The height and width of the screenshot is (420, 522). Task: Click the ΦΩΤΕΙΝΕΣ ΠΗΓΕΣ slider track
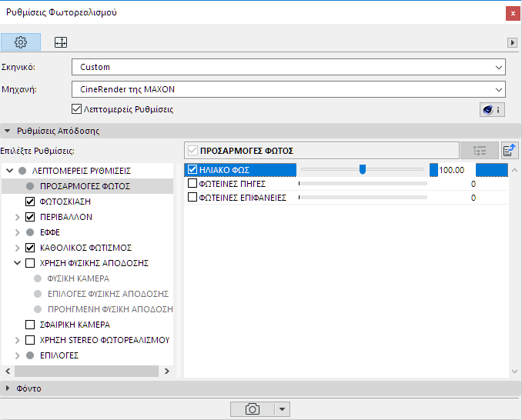[363, 183]
